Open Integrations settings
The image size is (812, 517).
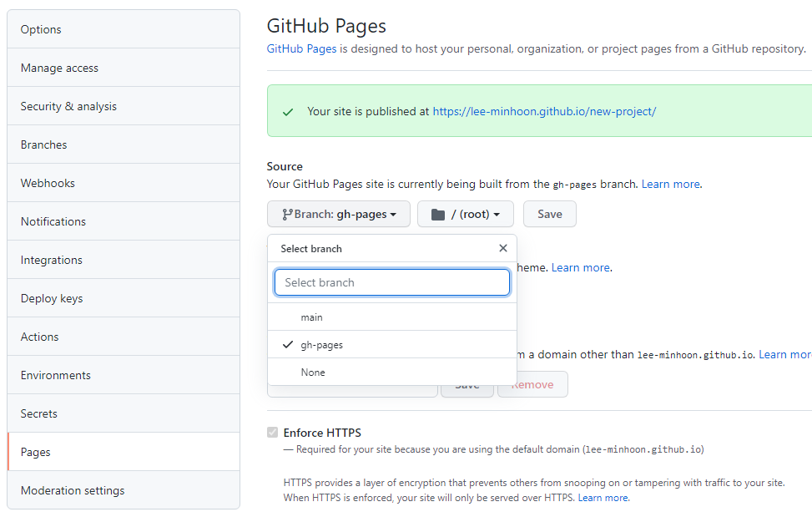click(124, 260)
